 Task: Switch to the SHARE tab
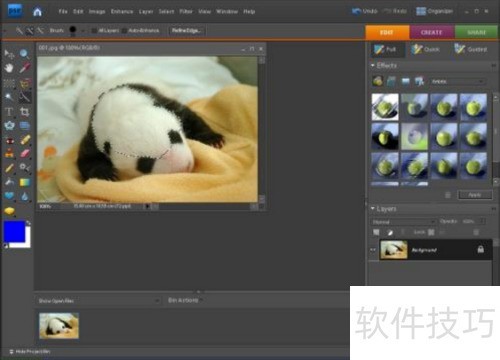[x=476, y=32]
